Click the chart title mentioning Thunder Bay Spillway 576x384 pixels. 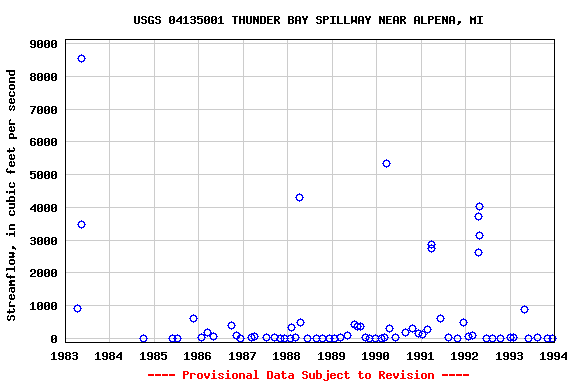[x=308, y=20]
